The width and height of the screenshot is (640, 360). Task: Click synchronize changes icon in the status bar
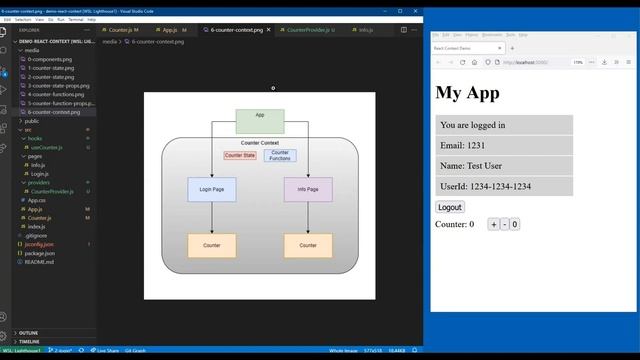(x=81, y=350)
